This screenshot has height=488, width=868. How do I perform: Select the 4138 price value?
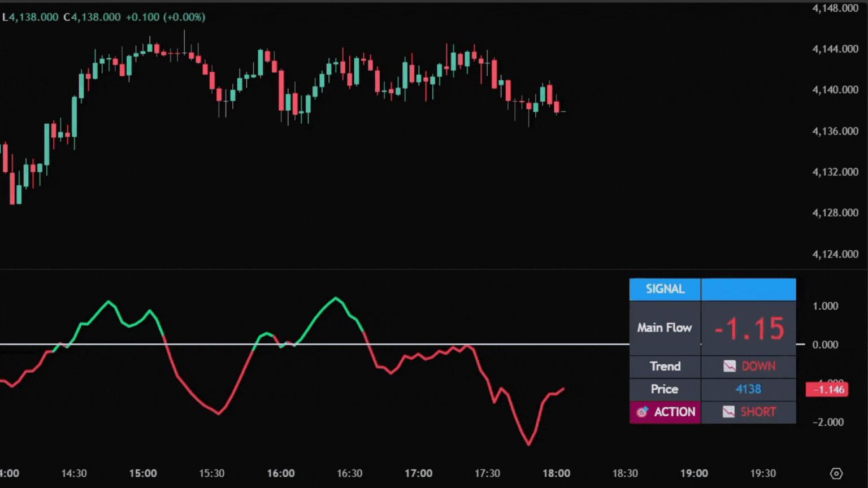[748, 389]
